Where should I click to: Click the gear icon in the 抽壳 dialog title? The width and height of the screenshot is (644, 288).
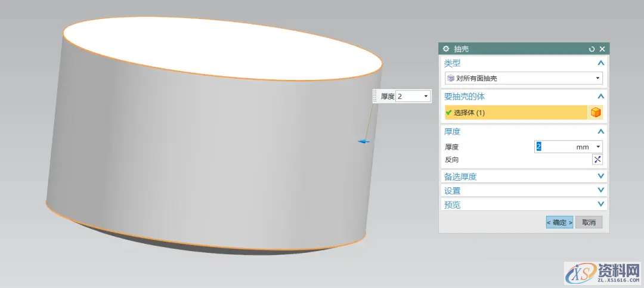click(x=446, y=49)
